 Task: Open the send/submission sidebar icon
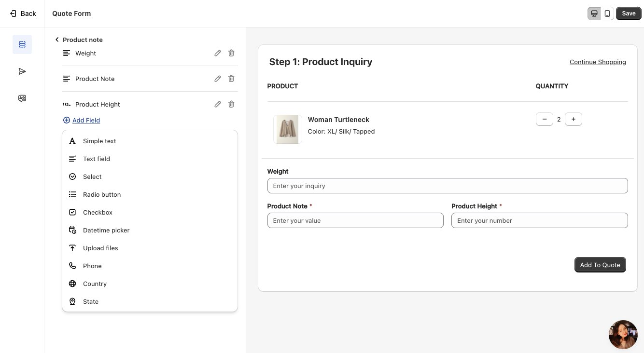(x=22, y=71)
